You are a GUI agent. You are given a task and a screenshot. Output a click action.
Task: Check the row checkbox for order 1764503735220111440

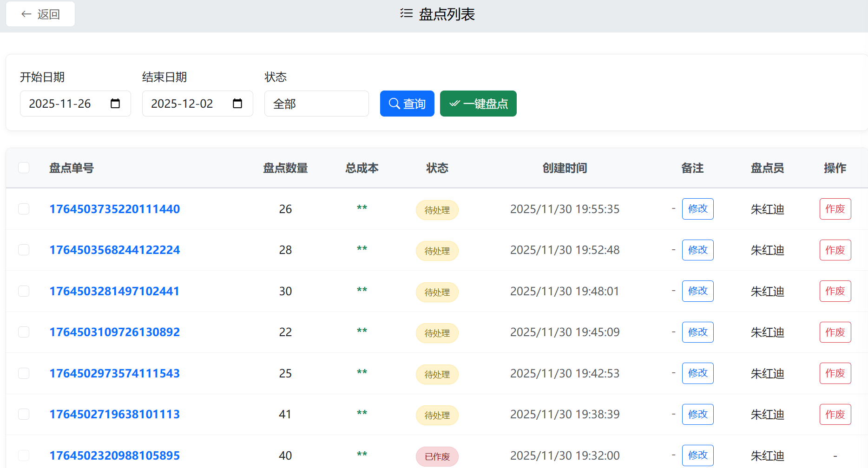[x=24, y=209]
